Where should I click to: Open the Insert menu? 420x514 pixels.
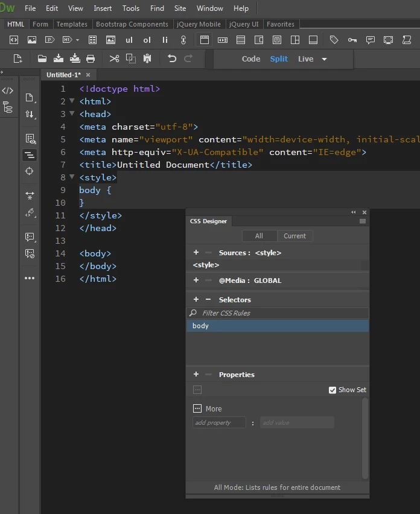point(103,8)
